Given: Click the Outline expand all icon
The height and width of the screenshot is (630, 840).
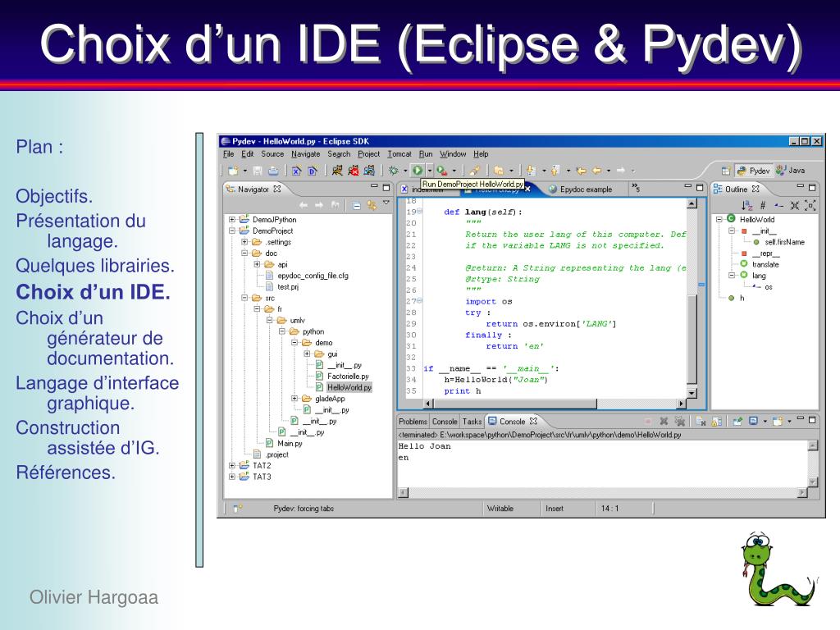Looking at the screenshot, I should 810,205.
